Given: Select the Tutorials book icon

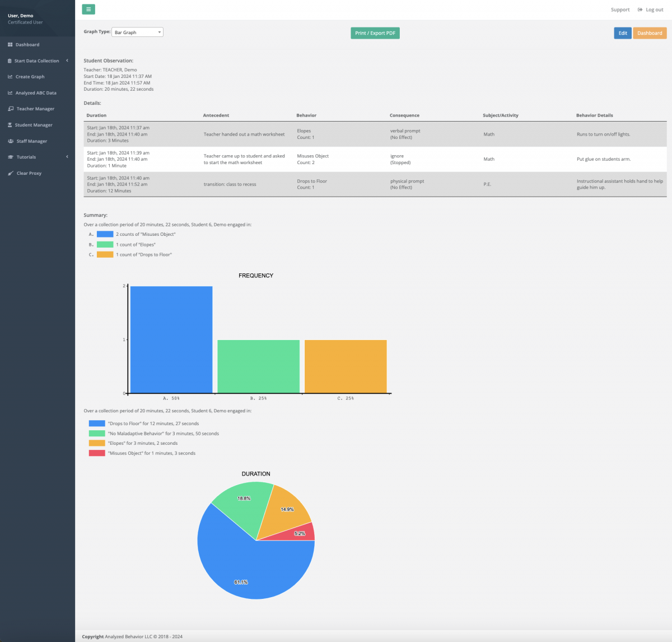Looking at the screenshot, I should coord(10,157).
